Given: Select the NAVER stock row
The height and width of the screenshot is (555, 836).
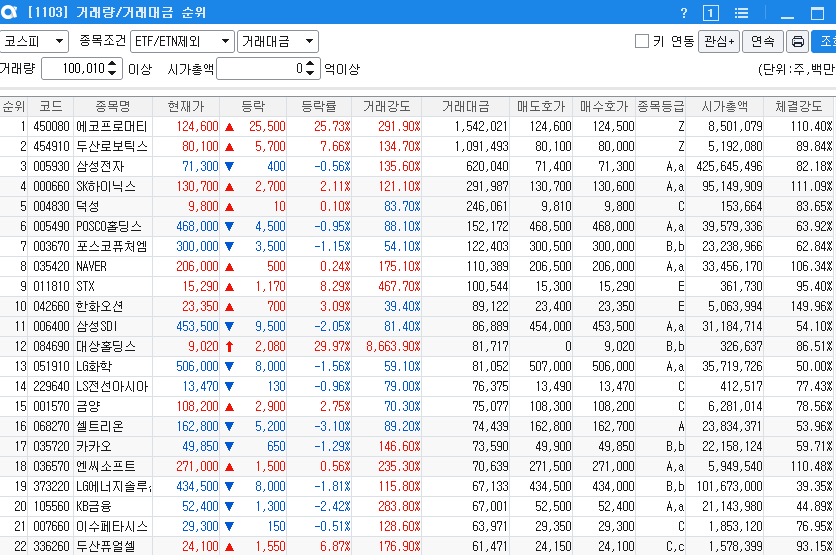Looking at the screenshot, I should pyautogui.click(x=416, y=267).
